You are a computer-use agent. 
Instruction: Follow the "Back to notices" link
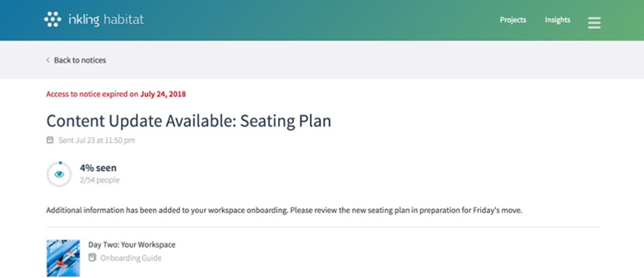(x=80, y=60)
